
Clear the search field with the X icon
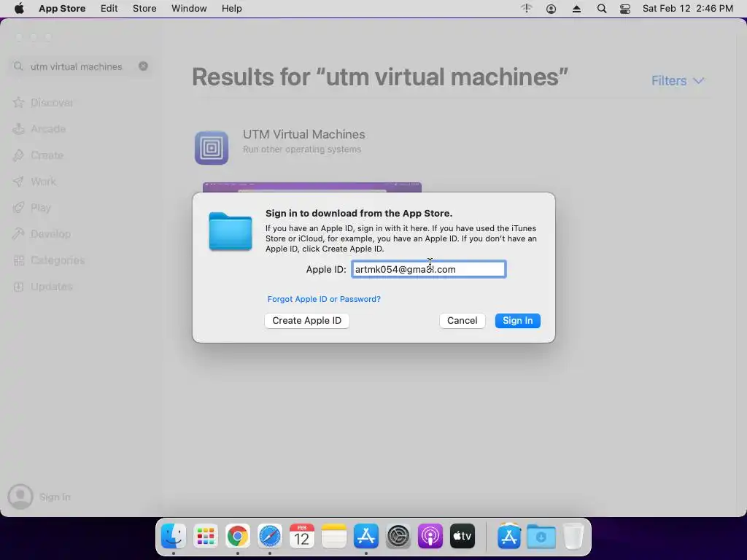click(143, 66)
